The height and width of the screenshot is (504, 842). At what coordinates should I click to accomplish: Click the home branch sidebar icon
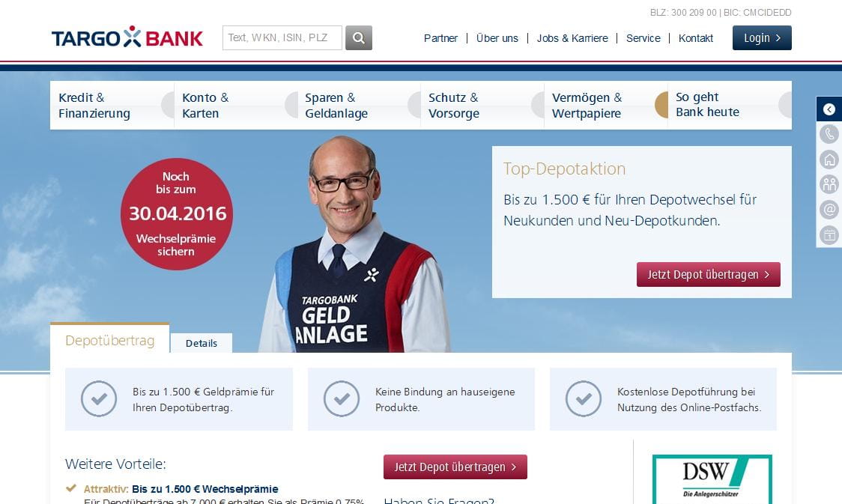coord(829,160)
